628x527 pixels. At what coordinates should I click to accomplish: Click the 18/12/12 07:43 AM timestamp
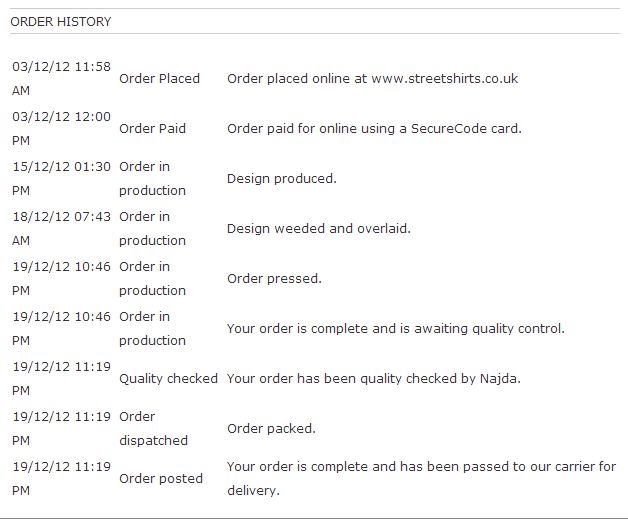(x=61, y=229)
